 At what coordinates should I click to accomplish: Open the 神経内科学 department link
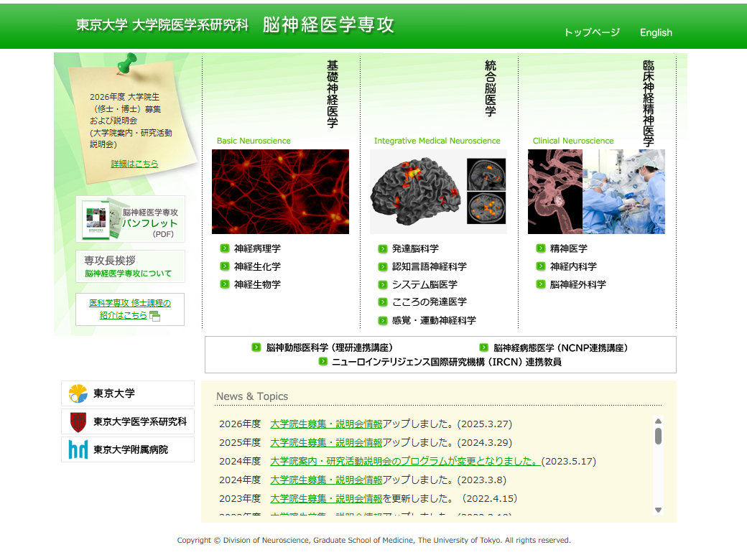574,266
